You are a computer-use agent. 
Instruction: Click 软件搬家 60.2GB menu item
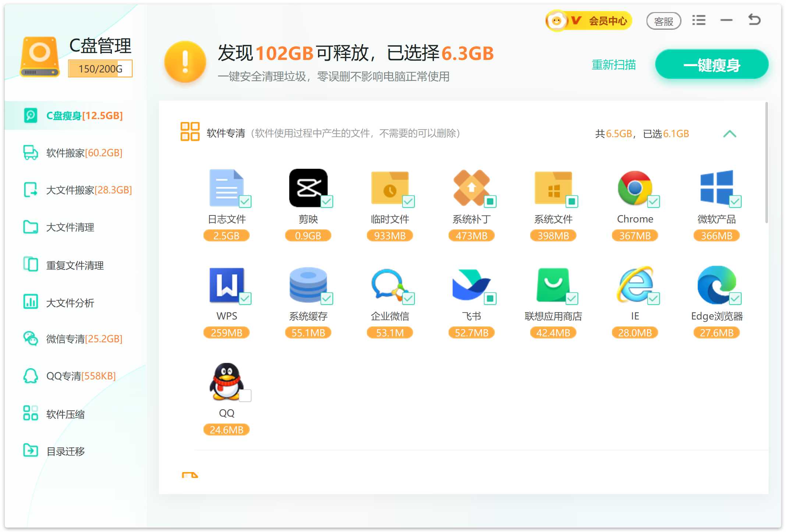(x=82, y=153)
